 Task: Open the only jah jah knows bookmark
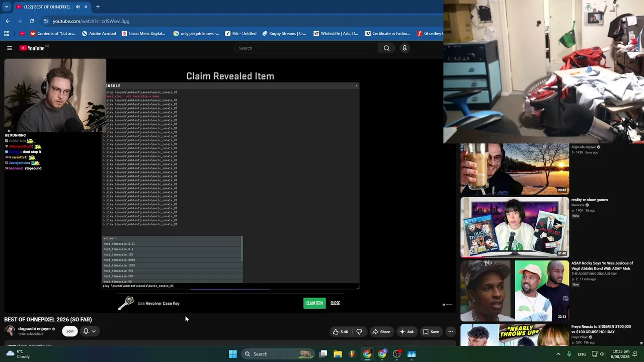pyautogui.click(x=196, y=34)
